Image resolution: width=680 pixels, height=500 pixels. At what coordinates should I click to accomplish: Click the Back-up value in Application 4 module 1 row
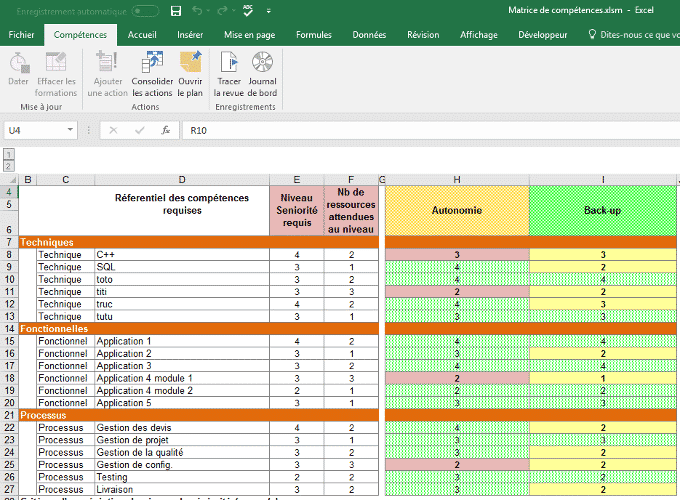602,378
